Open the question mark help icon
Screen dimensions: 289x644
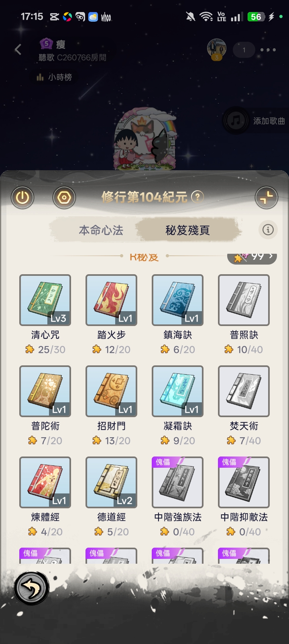197,197
